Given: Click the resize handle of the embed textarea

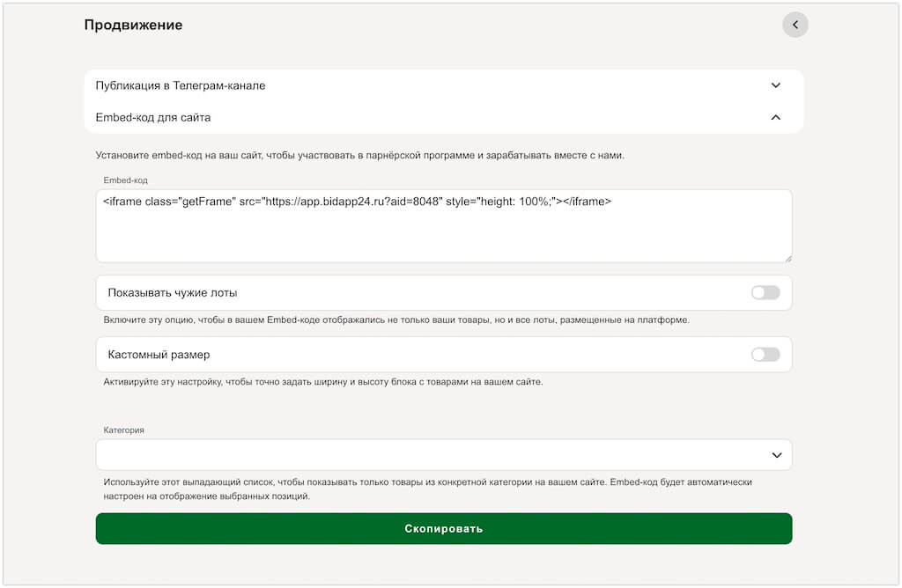Looking at the screenshot, I should coord(787,258).
